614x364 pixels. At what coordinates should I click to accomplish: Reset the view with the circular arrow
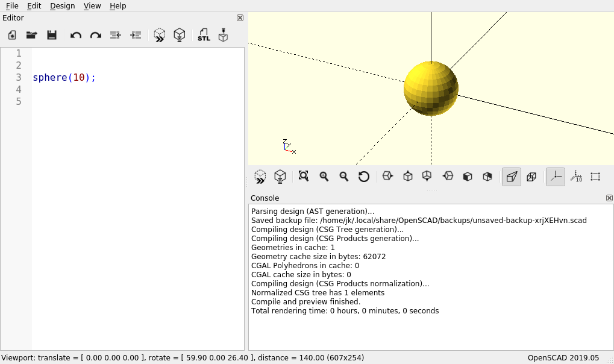pos(364,177)
